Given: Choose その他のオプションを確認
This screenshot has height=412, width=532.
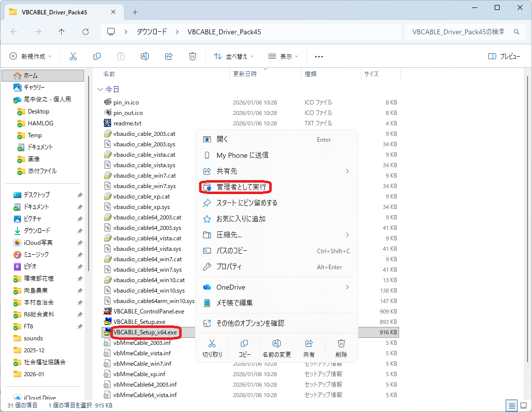Looking at the screenshot, I should [277, 323].
